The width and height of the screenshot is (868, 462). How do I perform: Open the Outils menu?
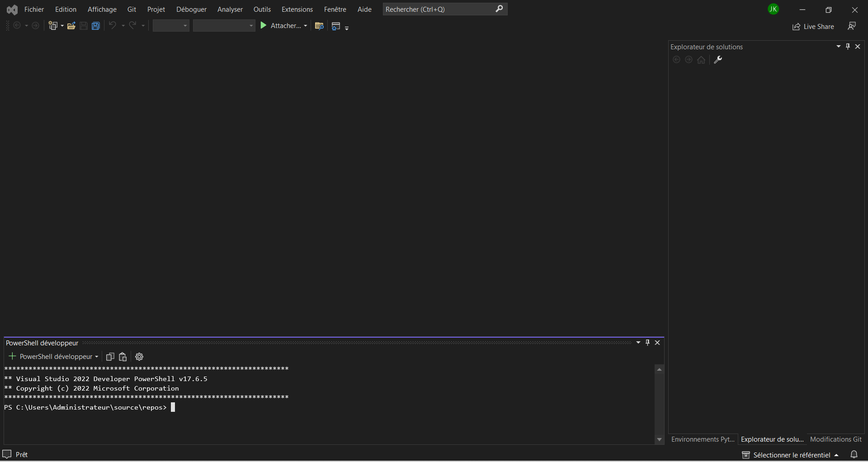coord(262,9)
